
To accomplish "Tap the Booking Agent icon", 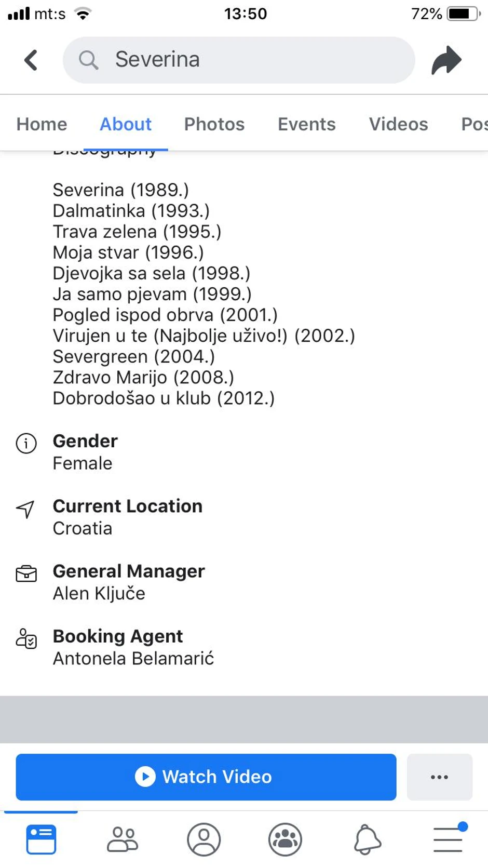I will coord(26,638).
